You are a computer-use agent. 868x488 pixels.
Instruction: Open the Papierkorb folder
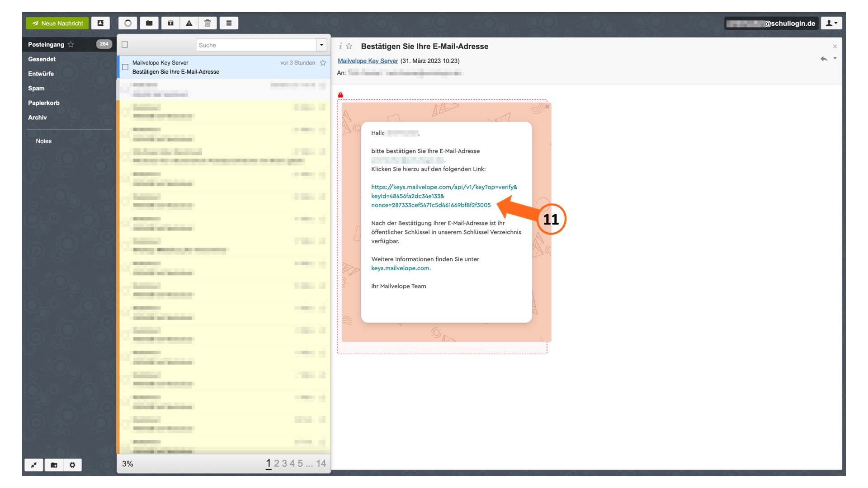tap(44, 103)
